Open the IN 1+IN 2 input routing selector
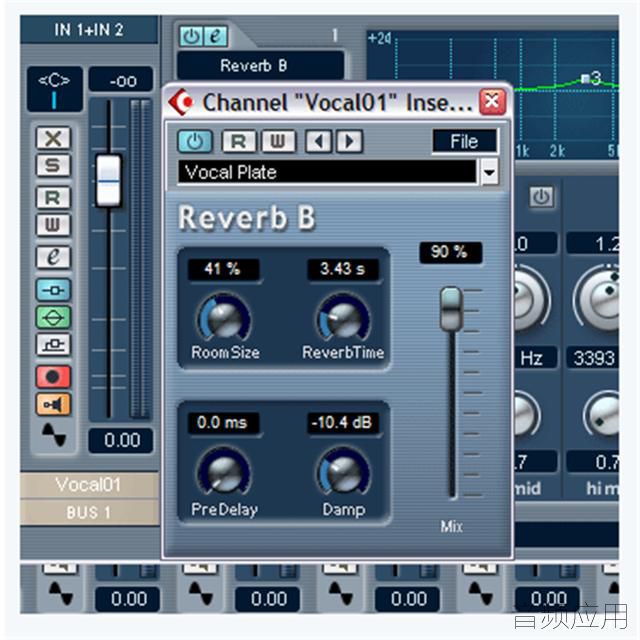The height and width of the screenshot is (640, 640). tap(89, 29)
